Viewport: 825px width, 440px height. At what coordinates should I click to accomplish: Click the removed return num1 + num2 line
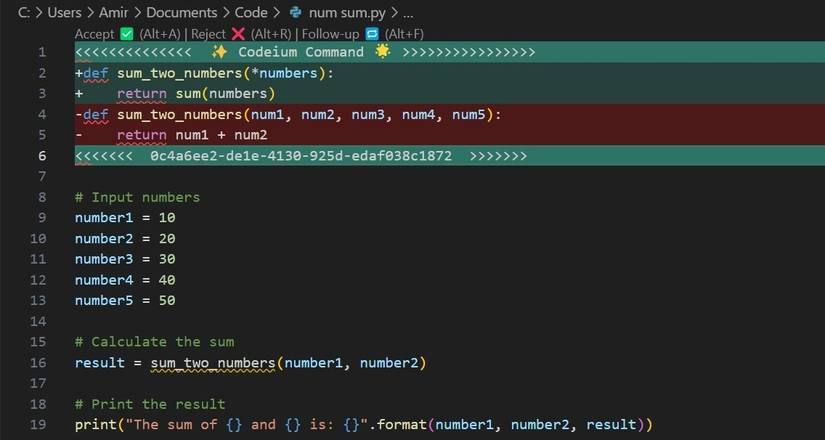(449, 135)
